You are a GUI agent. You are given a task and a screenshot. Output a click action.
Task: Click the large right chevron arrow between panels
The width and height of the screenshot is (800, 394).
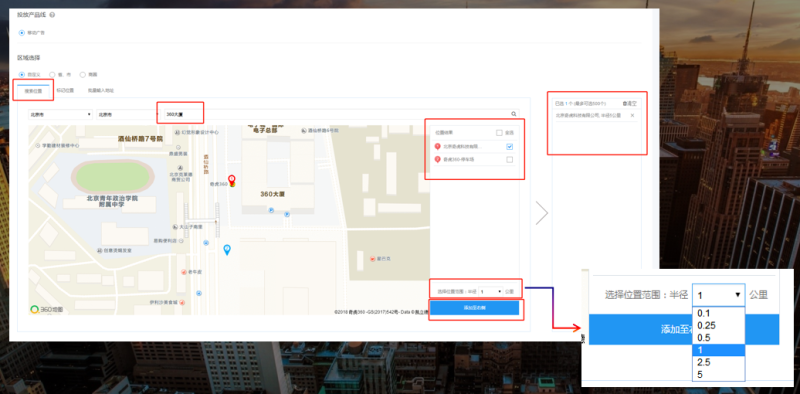[541, 213]
